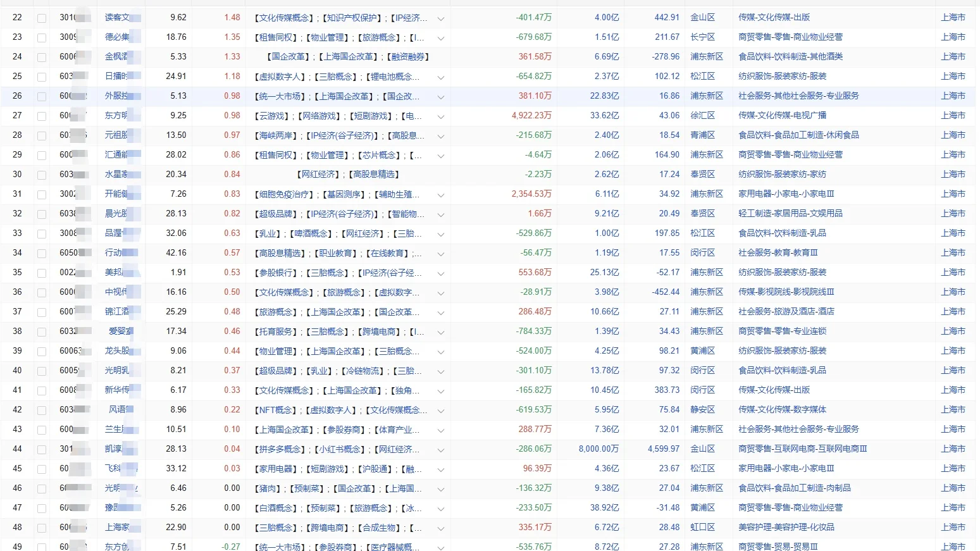Click the 38.92亿 turnover cell
The image size is (980, 551).
coord(605,508)
